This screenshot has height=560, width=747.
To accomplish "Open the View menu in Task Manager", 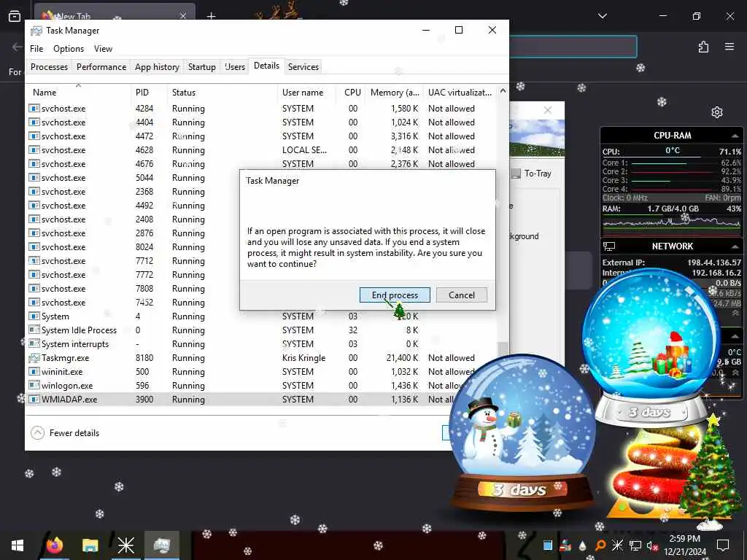I will (103, 49).
